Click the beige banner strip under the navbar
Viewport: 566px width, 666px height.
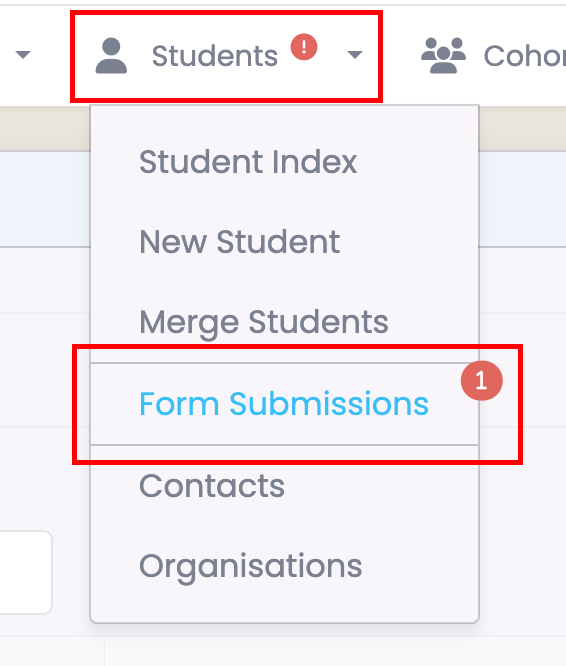[x=45, y=128]
